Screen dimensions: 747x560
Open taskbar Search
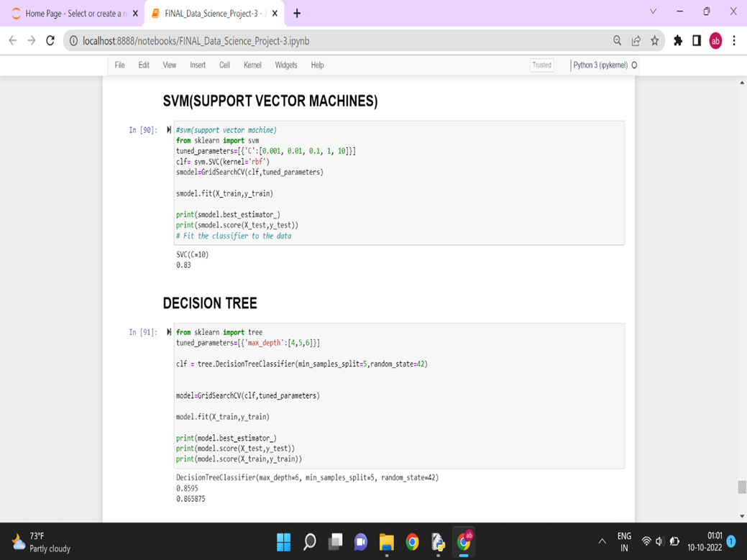310,542
